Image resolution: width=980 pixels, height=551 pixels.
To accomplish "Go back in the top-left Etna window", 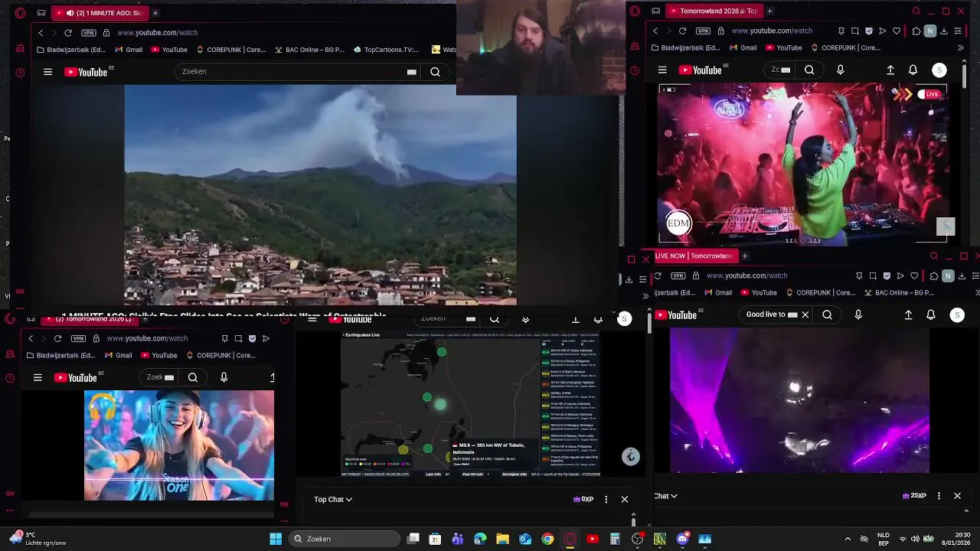I will [41, 33].
